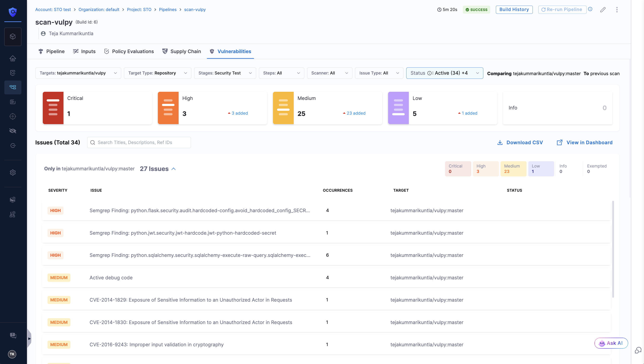Open the three-dot more options menu
644x364 pixels.
click(x=617, y=9)
